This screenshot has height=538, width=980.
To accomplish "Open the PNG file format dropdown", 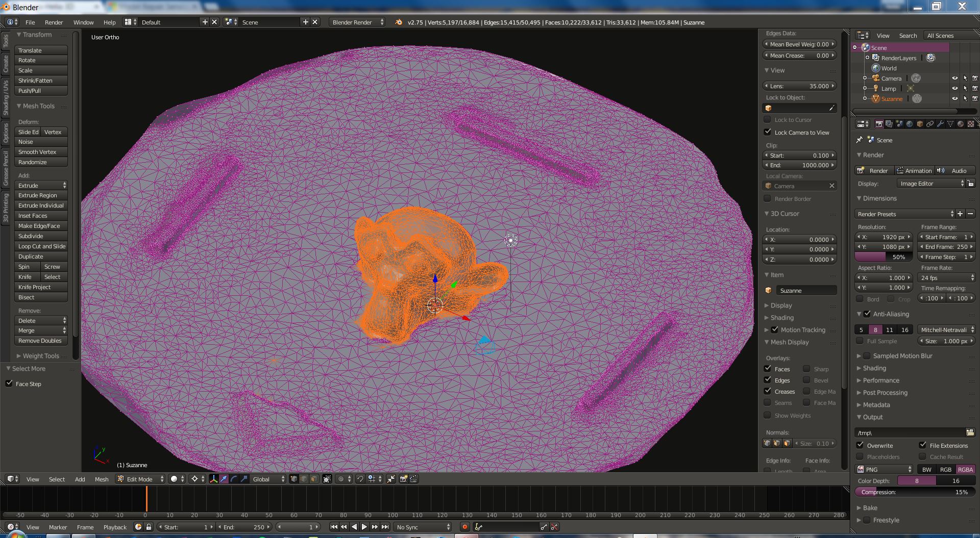I will coord(885,469).
